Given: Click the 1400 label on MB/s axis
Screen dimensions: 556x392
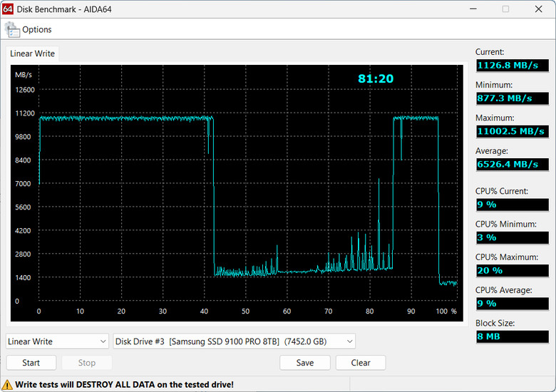Looking at the screenshot, I should (23, 277).
